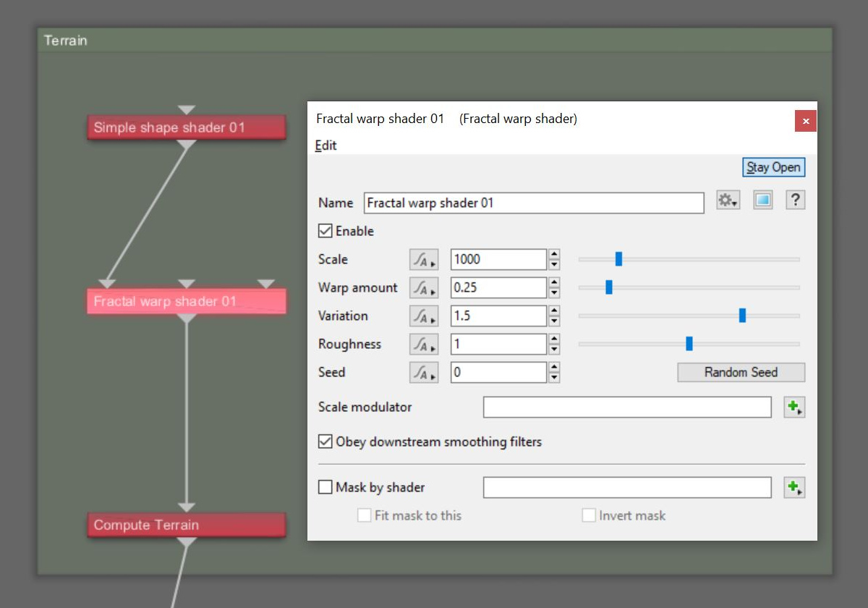Click the Roughness value field

[x=498, y=345]
